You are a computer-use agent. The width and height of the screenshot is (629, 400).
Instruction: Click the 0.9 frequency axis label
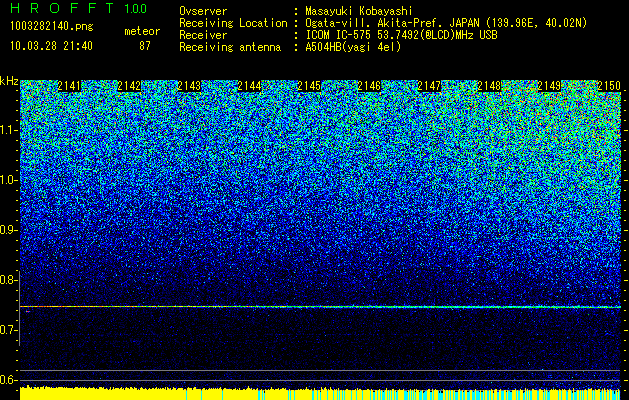(x=7, y=230)
